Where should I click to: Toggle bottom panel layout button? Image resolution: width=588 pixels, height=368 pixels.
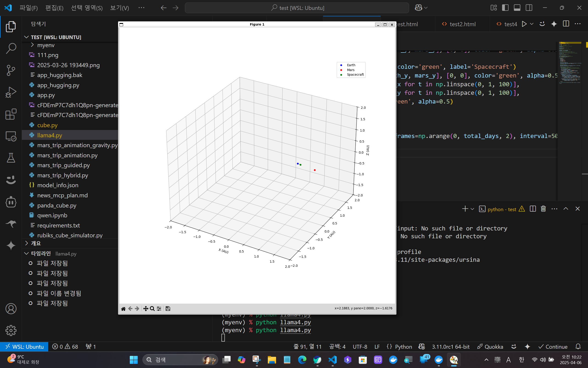[517, 8]
